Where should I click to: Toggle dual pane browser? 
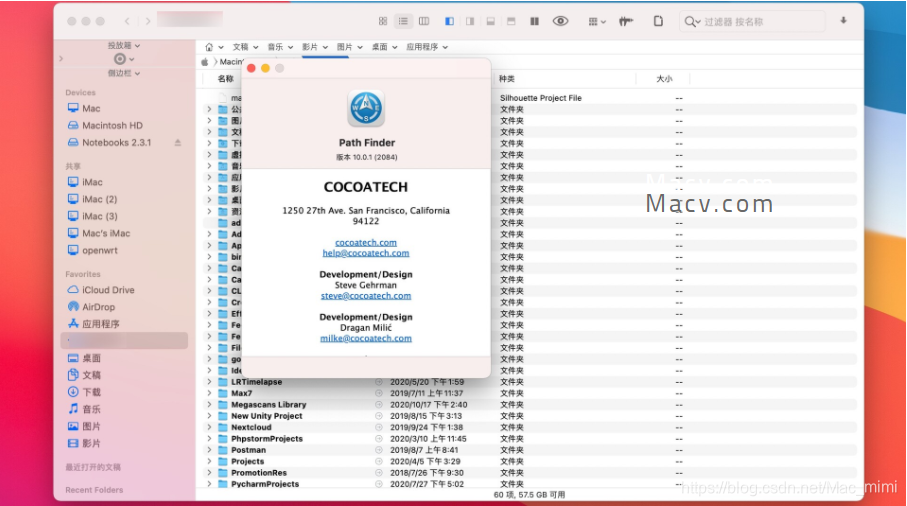coord(534,21)
